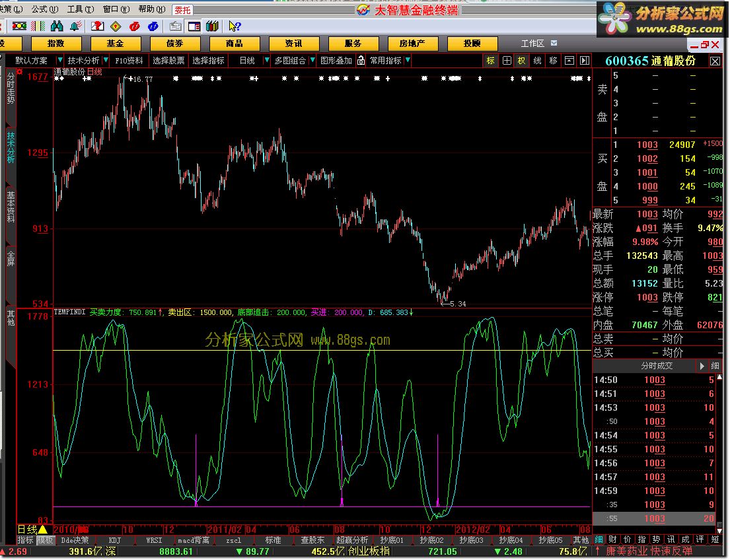Toggle the info panel layout icon
Viewport: 730px width, 560px height.
click(194, 26)
